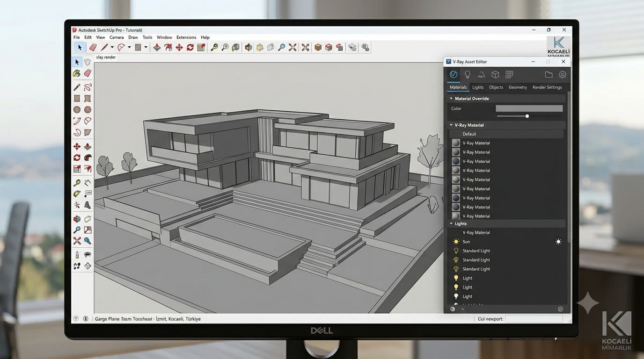Select the Text label tool
The height and width of the screenshot is (359, 644).
coord(88,194)
